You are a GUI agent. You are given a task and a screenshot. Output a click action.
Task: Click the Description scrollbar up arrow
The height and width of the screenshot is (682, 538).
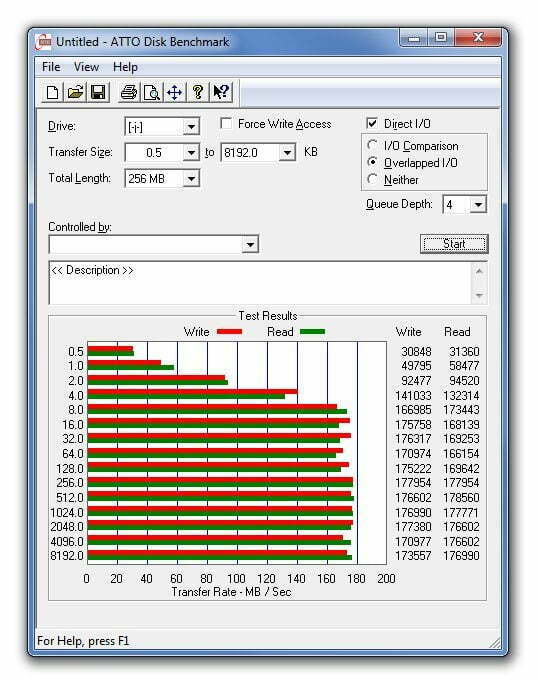tap(479, 271)
